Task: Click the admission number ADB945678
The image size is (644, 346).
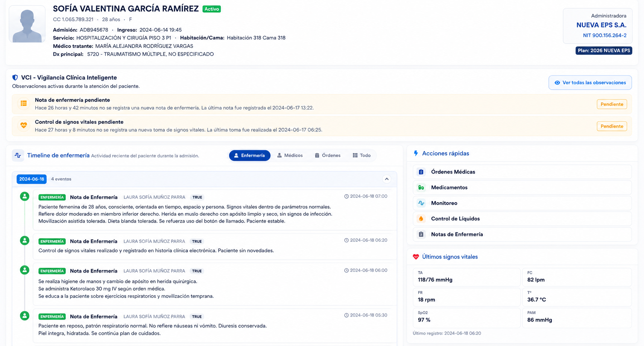Action: click(x=94, y=30)
